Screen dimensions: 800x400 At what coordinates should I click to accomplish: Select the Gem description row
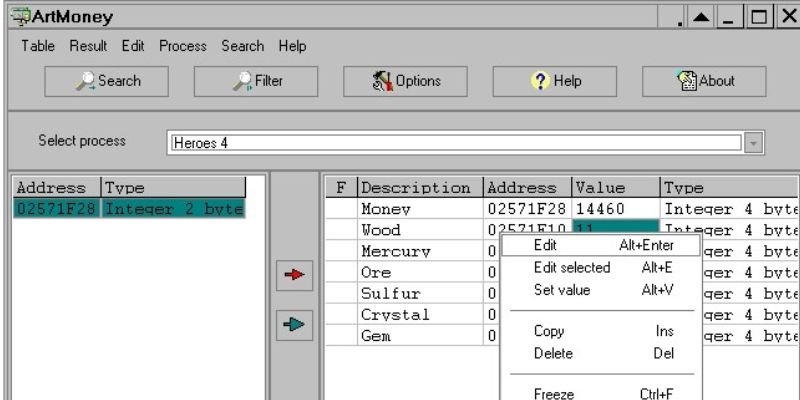coord(420,336)
